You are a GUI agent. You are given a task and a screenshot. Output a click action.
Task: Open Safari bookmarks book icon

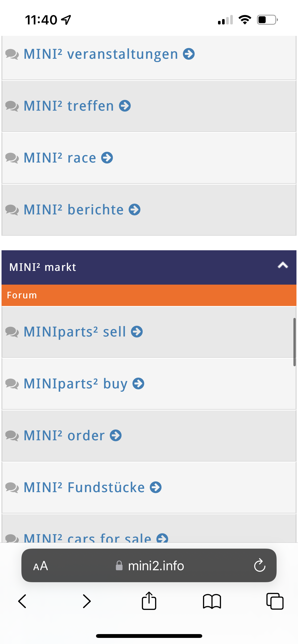(212, 601)
